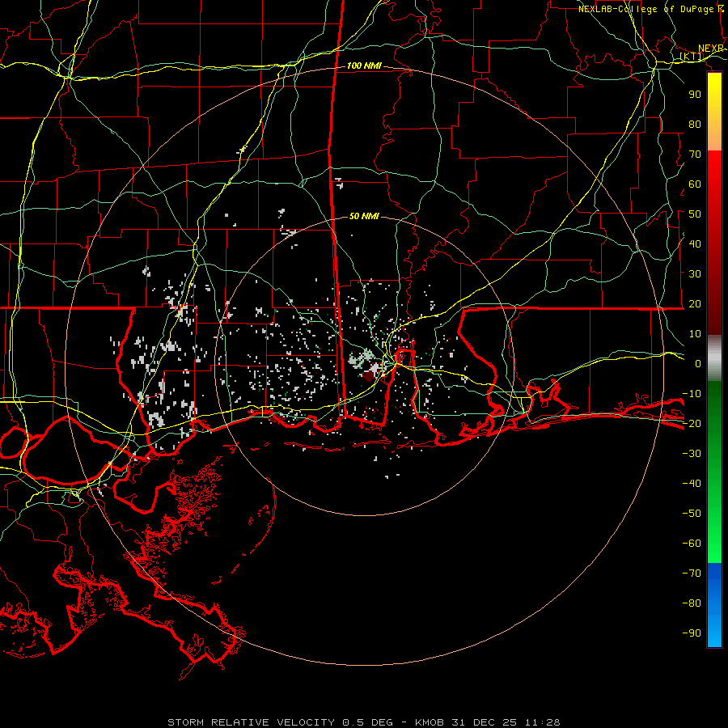Click the "100 NMI" range ring label
The height and width of the screenshot is (728, 728).
click(364, 66)
